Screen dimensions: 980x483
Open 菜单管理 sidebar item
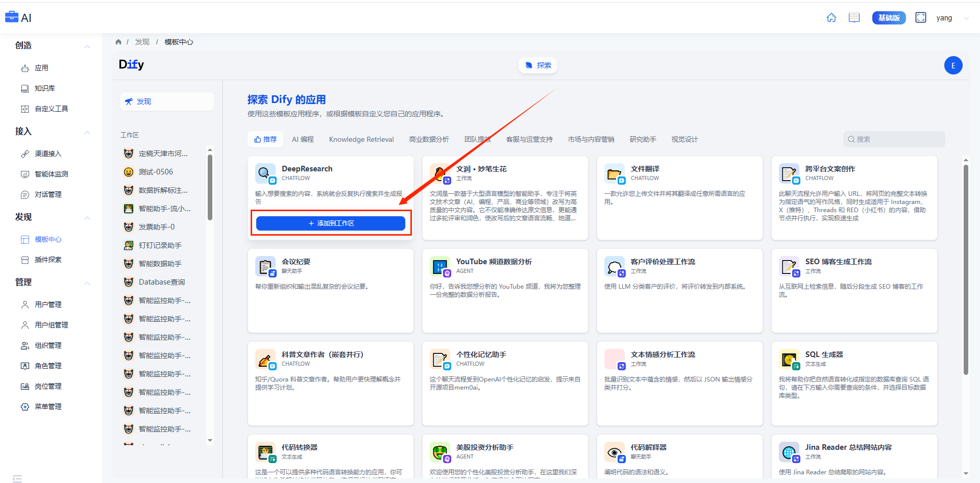click(x=48, y=406)
